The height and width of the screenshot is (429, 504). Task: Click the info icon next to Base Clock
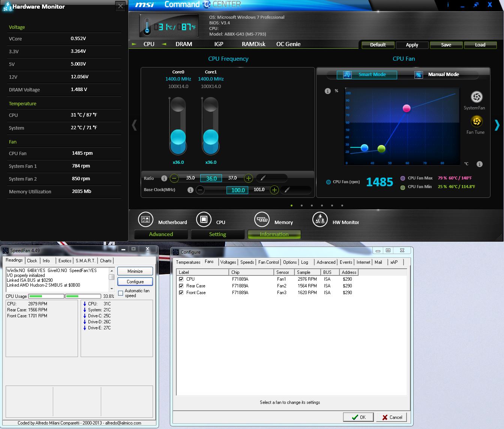[190, 190]
